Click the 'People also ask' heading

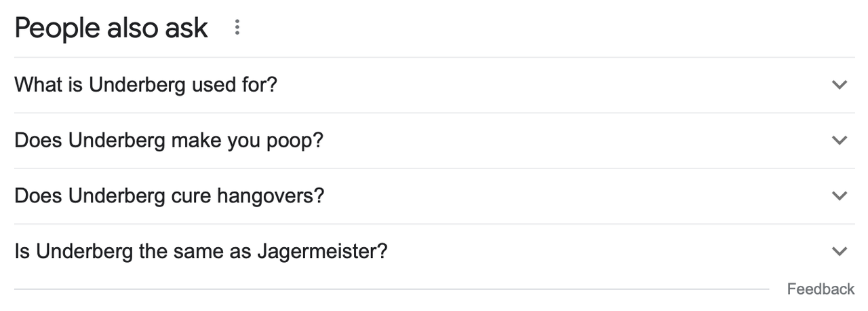111,29
